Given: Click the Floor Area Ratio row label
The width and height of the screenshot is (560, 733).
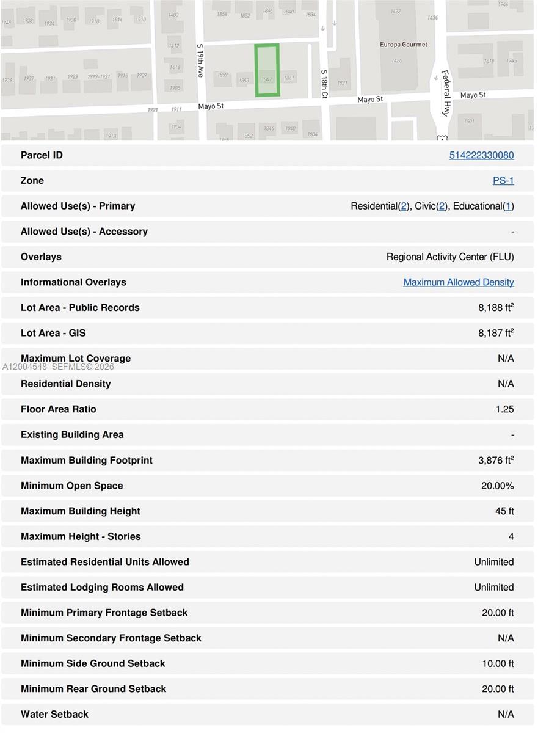Looking at the screenshot, I should click(x=59, y=409).
